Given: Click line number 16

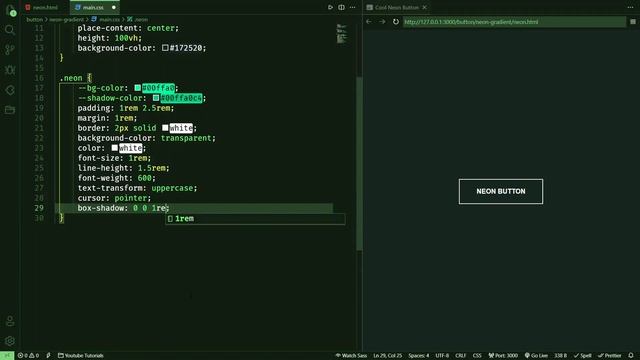Looking at the screenshot, I should [x=39, y=78].
